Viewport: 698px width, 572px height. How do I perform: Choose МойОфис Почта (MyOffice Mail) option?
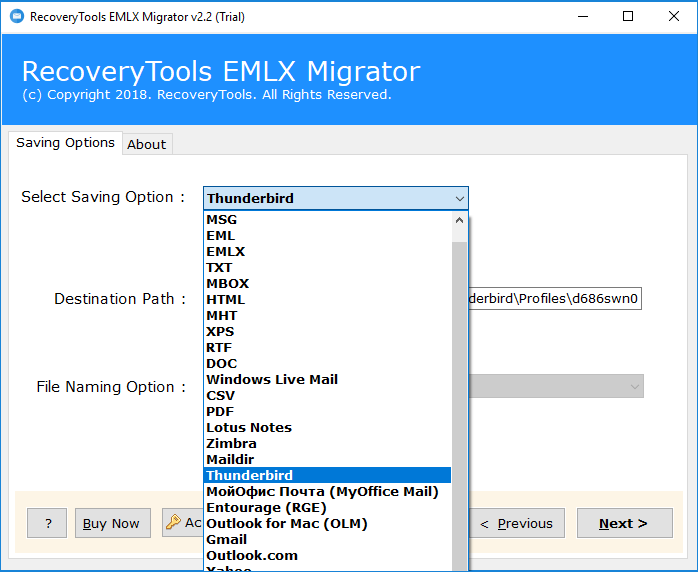point(328,492)
